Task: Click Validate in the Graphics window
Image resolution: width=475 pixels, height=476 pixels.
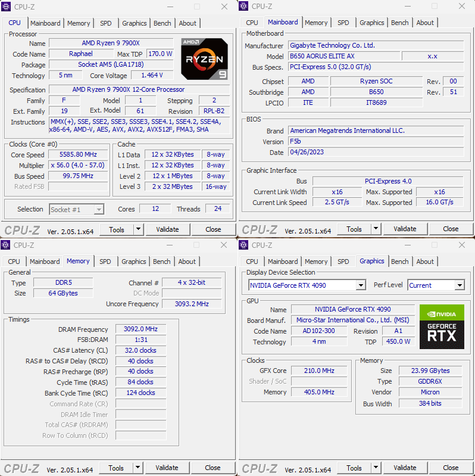Action: [x=405, y=468]
